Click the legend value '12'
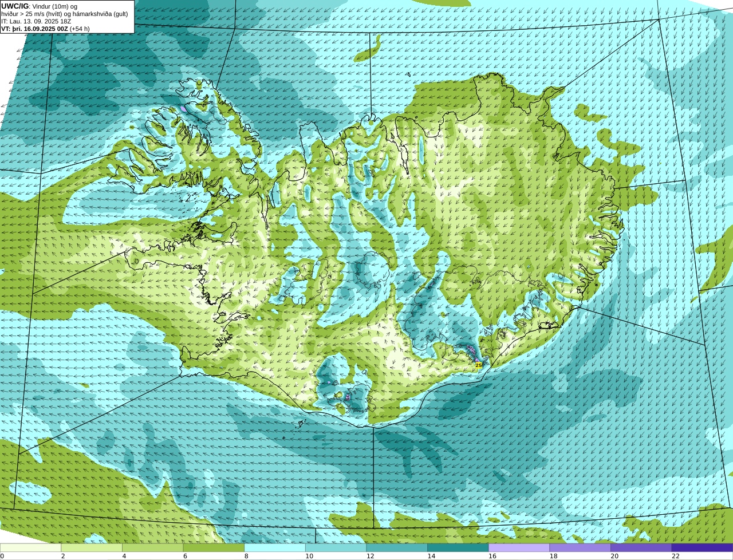Image resolution: width=733 pixels, height=560 pixels. point(370,556)
